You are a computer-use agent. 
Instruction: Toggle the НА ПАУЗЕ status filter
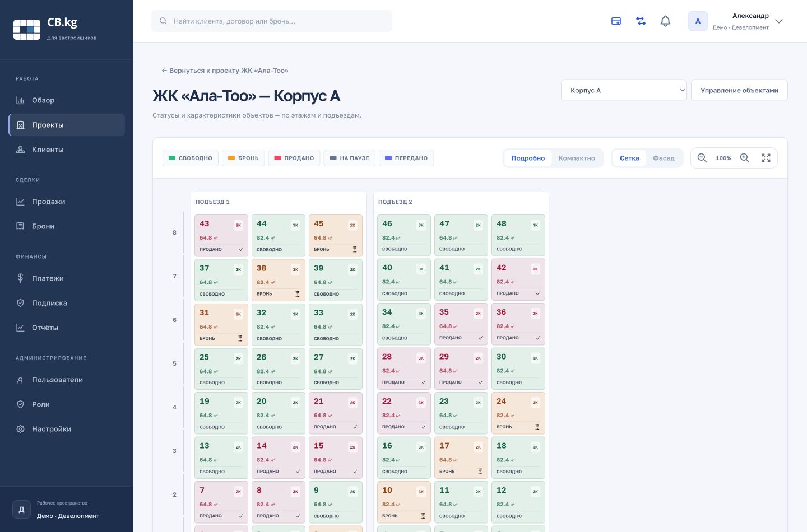350,158
